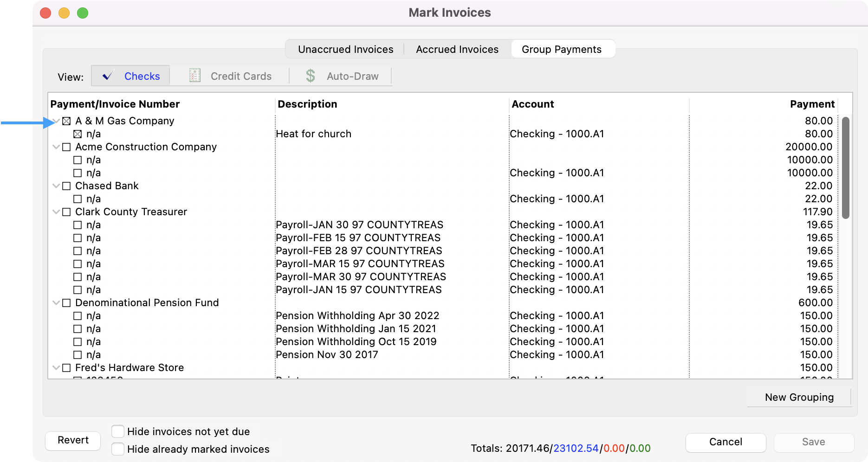The image size is (868, 462).
Task: Uncheck the A & M Gas Company checkbox
Action: [66, 121]
